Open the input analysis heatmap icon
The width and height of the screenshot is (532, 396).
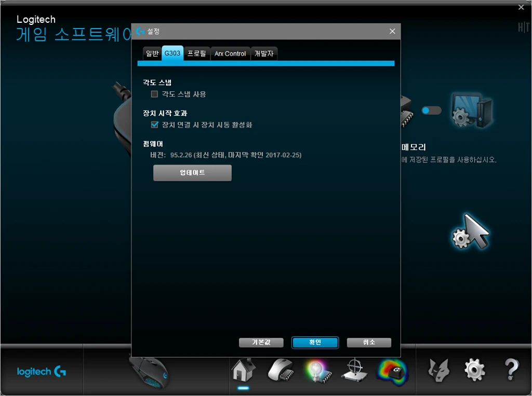[393, 372]
